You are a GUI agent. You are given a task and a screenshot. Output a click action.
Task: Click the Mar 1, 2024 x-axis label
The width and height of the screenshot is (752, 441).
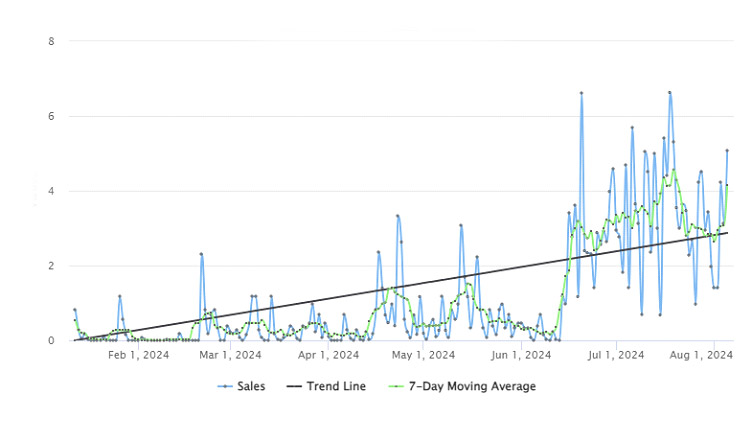pos(231,354)
